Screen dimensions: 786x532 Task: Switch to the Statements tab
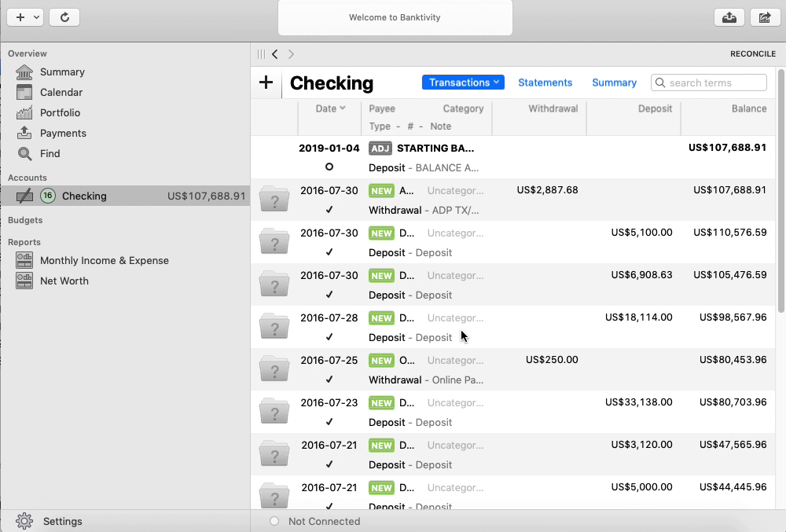click(545, 83)
